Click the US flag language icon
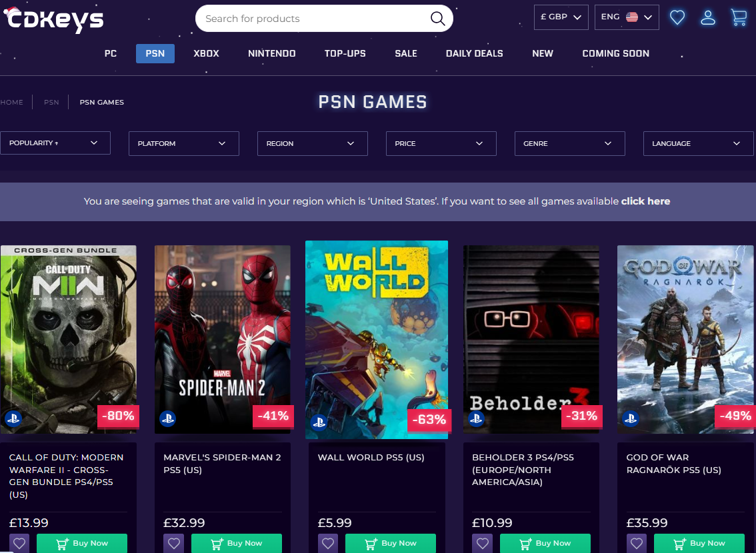Image resolution: width=756 pixels, height=553 pixels. (631, 17)
